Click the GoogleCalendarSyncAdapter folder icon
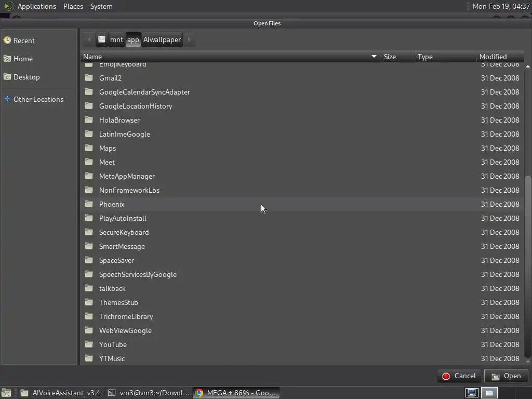 [89, 91]
